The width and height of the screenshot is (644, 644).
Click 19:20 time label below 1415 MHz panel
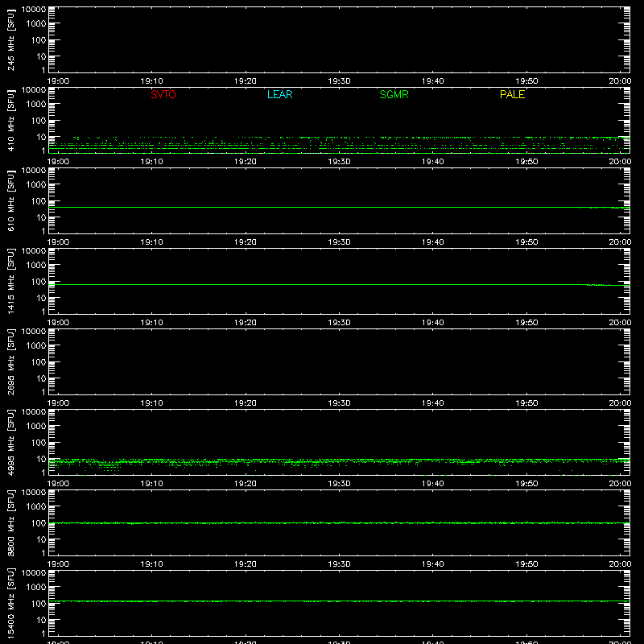(x=246, y=323)
